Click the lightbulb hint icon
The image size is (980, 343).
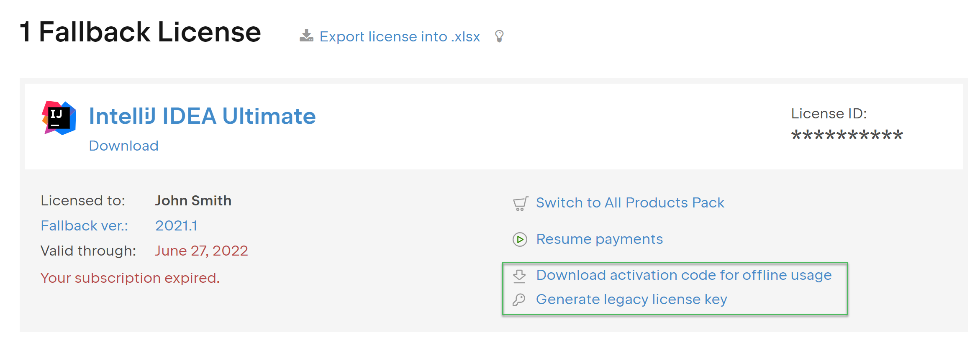click(x=499, y=36)
